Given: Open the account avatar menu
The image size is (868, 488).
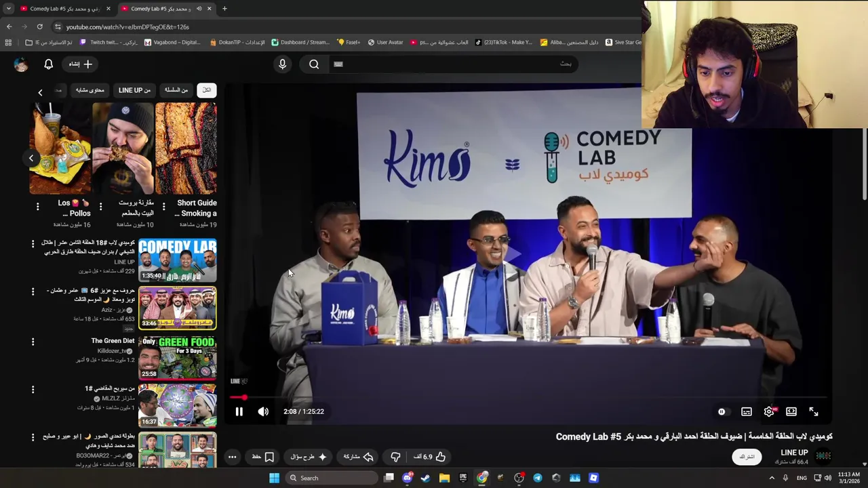Looking at the screenshot, I should [21, 64].
